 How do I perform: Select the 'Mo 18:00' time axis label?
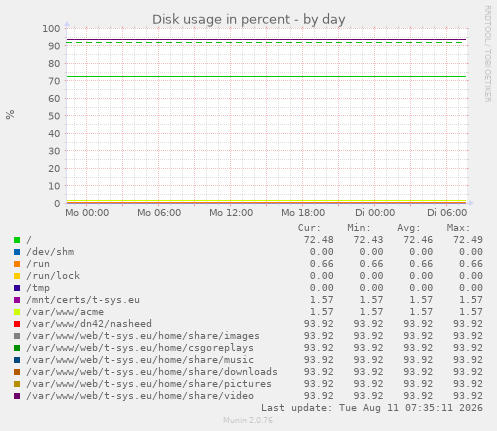click(x=303, y=213)
